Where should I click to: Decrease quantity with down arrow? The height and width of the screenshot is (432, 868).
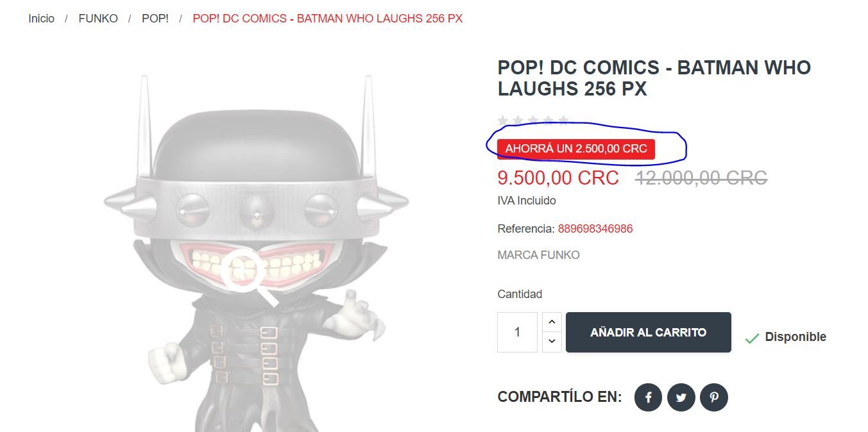coord(552,342)
